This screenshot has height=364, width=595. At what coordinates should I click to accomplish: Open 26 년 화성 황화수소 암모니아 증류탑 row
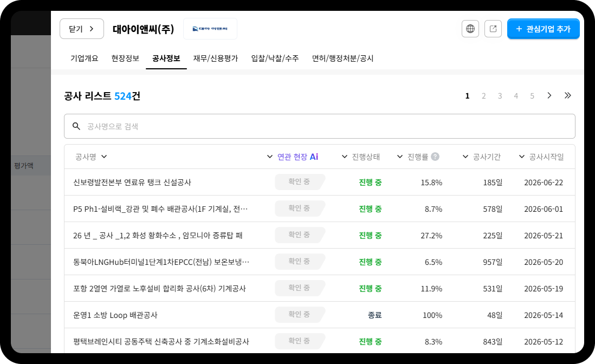[x=320, y=236]
